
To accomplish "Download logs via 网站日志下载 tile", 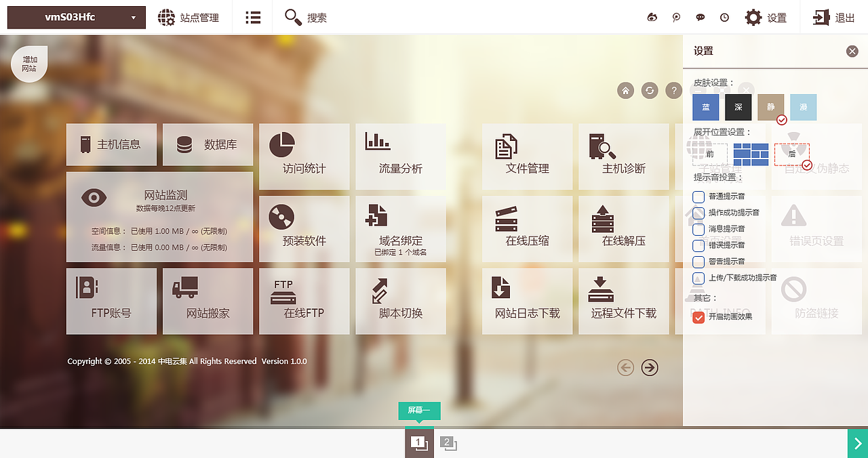I will (528, 301).
